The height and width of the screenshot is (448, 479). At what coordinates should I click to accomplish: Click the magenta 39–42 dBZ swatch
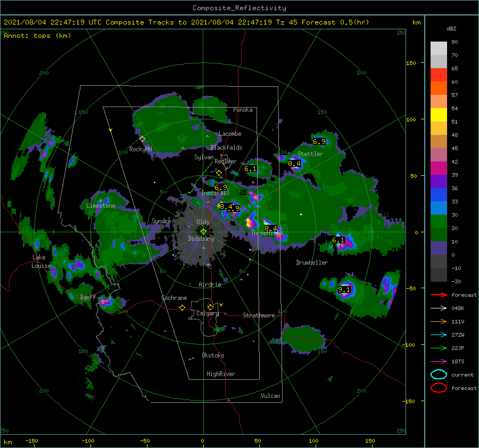click(439, 168)
